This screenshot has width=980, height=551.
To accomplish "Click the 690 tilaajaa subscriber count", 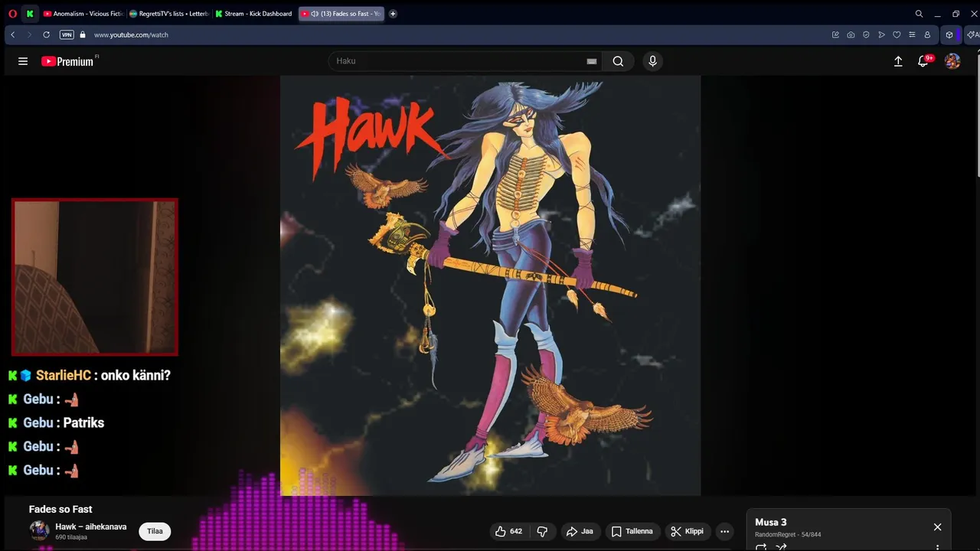I will [x=71, y=537].
